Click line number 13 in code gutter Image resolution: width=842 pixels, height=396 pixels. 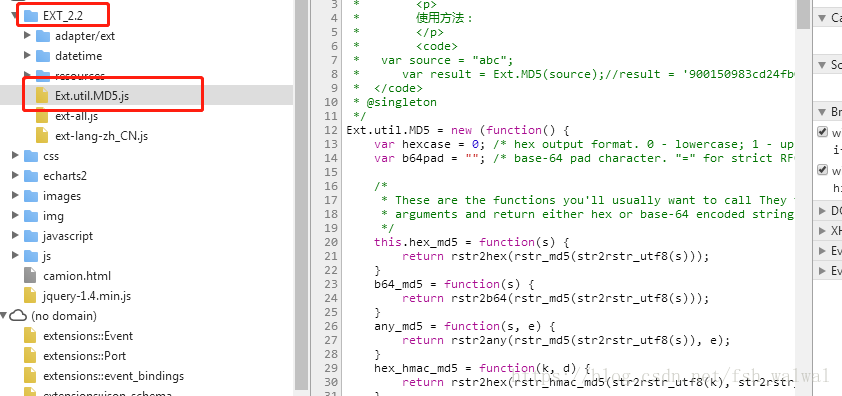pyautogui.click(x=331, y=144)
